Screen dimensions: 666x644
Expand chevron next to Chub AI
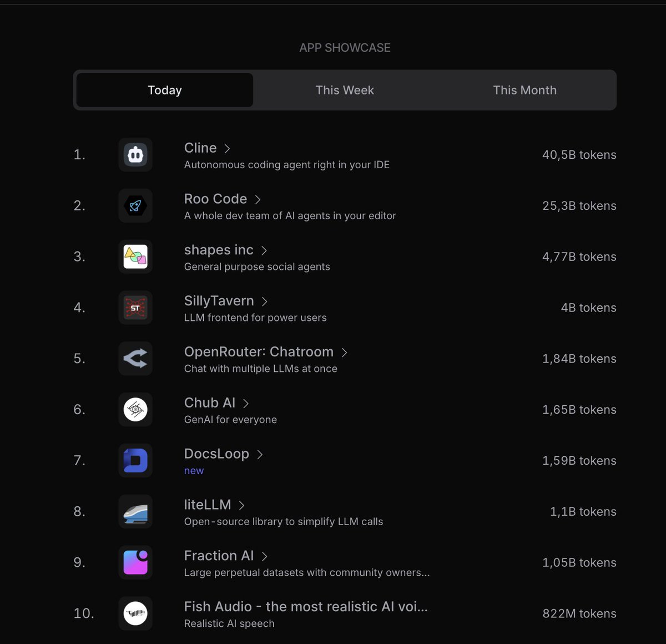coord(246,404)
